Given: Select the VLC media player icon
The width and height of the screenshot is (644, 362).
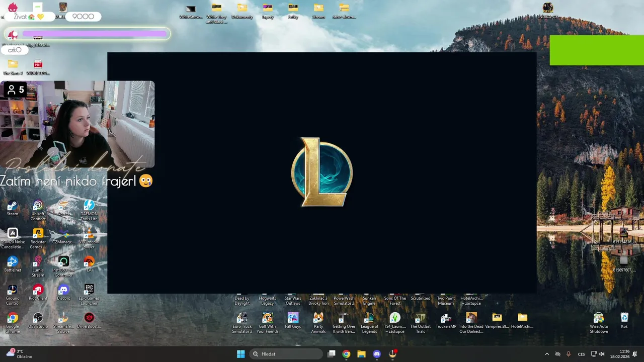Looking at the screenshot, I should [x=89, y=239].
